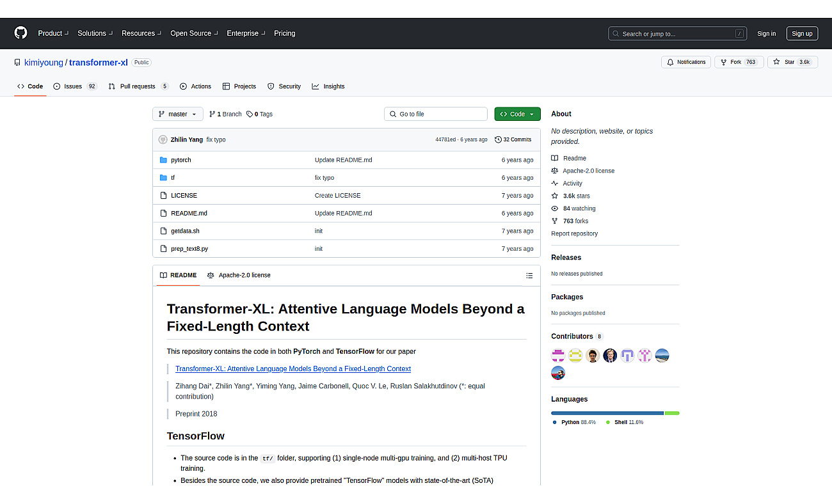Select the Apache-2.0 license tab

239,275
